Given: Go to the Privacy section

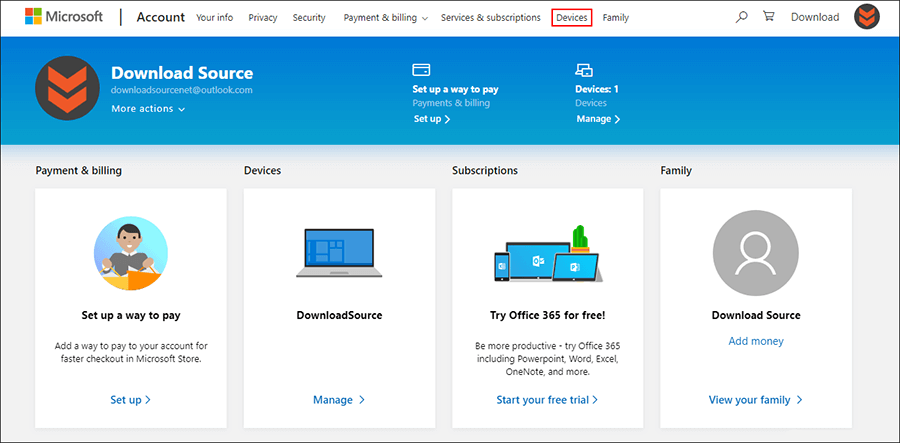Looking at the screenshot, I should [x=263, y=18].
